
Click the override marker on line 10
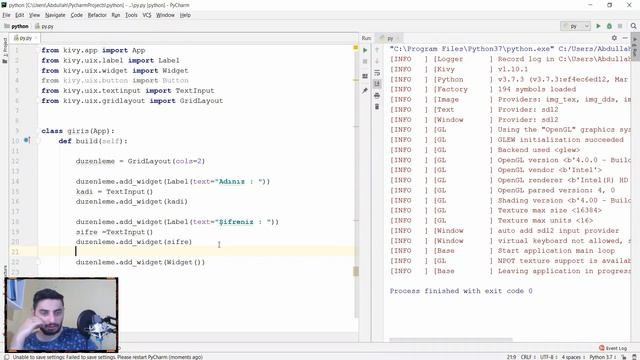(27, 140)
